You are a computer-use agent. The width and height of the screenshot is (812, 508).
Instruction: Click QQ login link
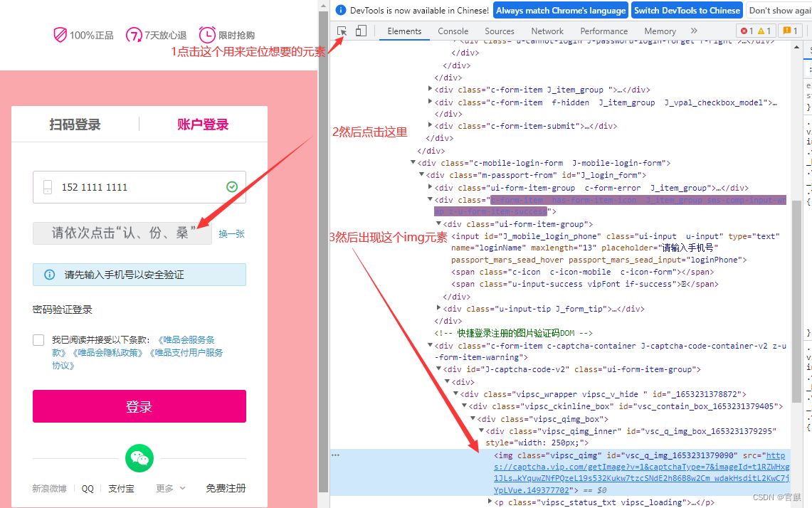tap(88, 488)
